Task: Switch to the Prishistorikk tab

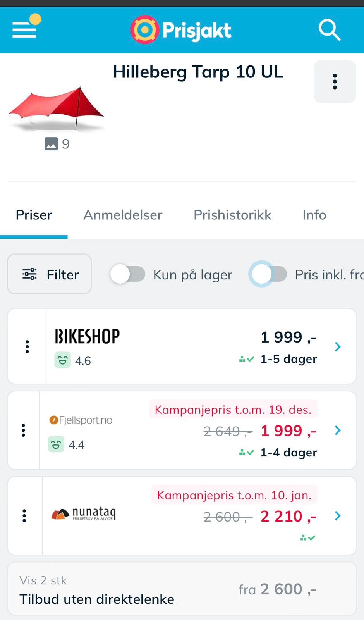Action: coord(232,215)
